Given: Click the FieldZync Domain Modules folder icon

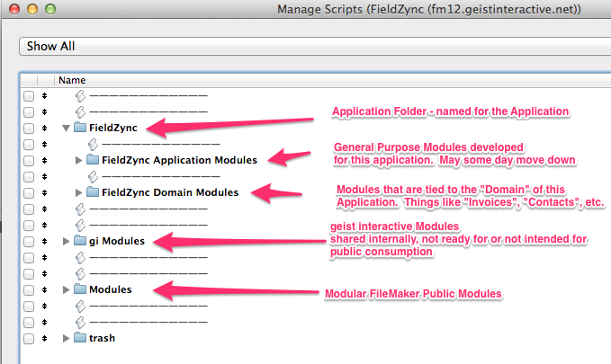Looking at the screenshot, I should click(x=93, y=192).
